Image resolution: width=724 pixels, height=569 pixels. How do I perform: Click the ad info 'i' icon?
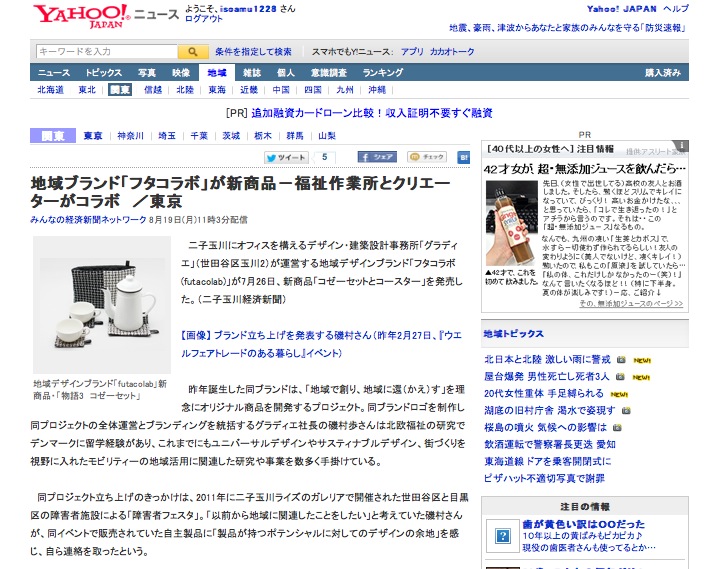pos(682,145)
